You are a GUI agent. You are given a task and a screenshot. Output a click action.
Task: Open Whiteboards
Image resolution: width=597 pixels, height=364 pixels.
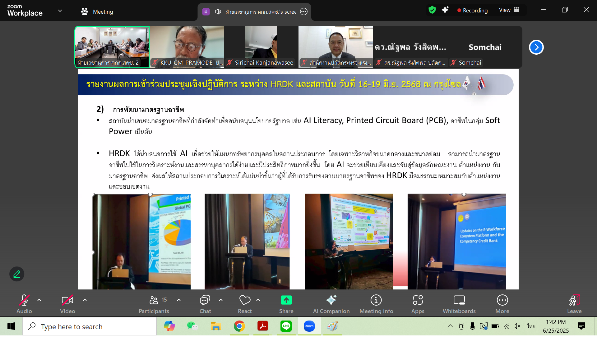(459, 300)
